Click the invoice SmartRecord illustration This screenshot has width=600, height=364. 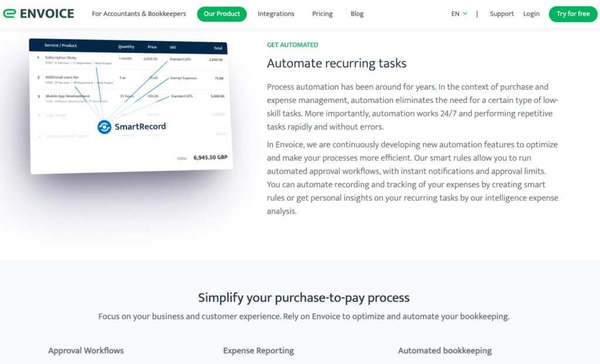click(x=131, y=106)
